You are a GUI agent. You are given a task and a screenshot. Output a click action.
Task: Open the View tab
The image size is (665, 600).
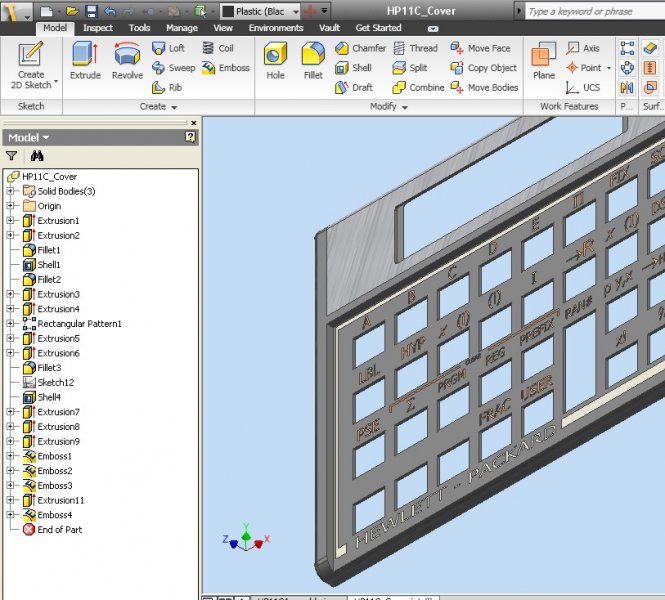[223, 28]
